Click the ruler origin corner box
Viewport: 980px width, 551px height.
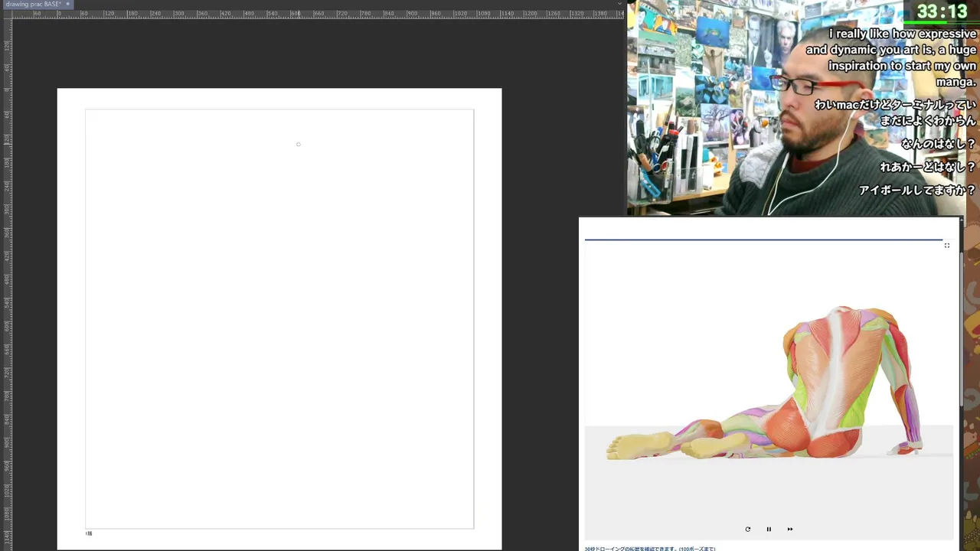point(7,14)
